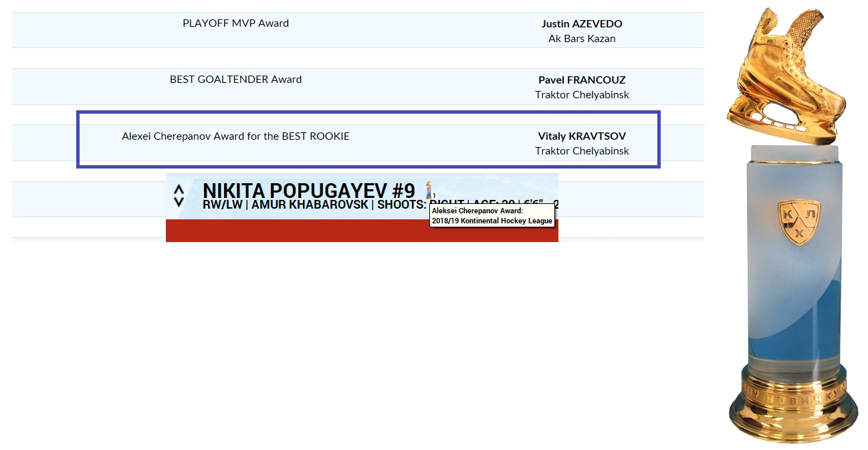Image resolution: width=868 pixels, height=450 pixels.
Task: Select Alexei Cherepanov Award for BEST ROOKIE
Action: 235,136
